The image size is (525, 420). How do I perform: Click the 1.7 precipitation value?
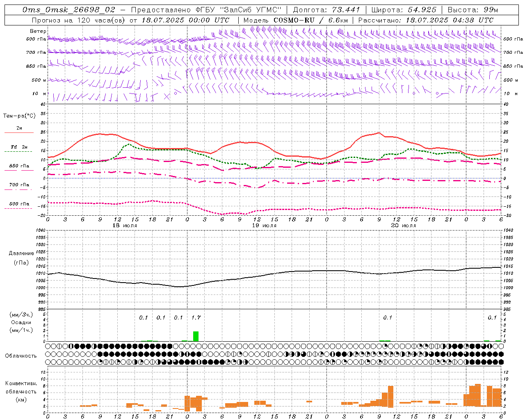click(x=196, y=317)
